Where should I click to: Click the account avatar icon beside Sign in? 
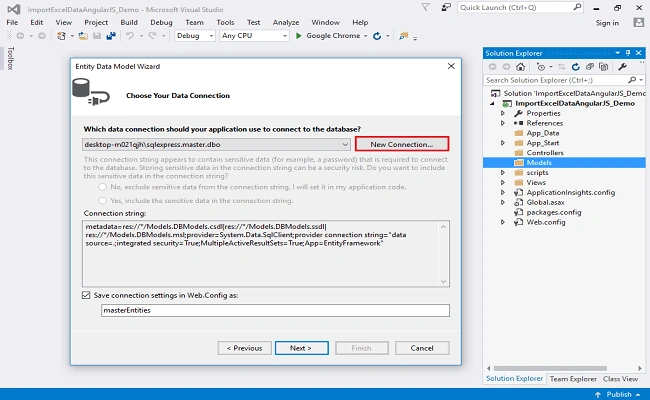pos(639,22)
